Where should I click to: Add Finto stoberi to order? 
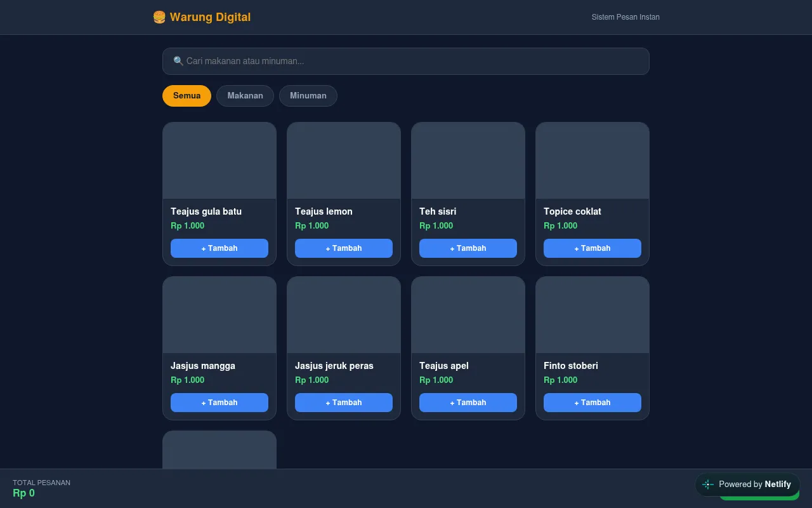tap(593, 403)
